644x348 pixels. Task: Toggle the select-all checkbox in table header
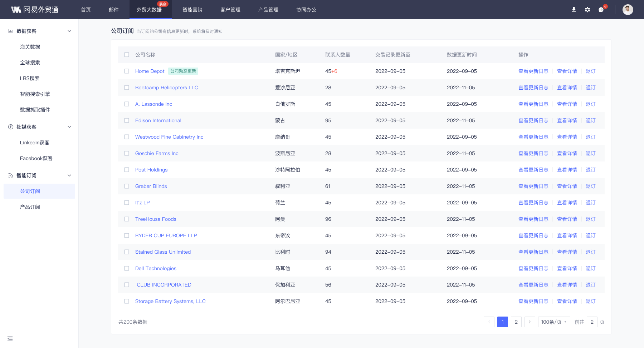click(127, 55)
